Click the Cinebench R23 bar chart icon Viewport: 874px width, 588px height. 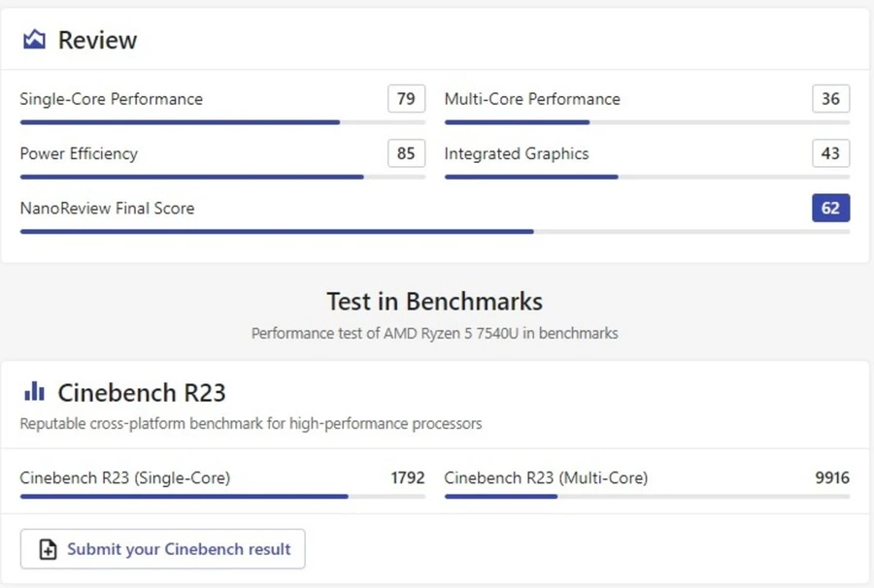coord(34,391)
